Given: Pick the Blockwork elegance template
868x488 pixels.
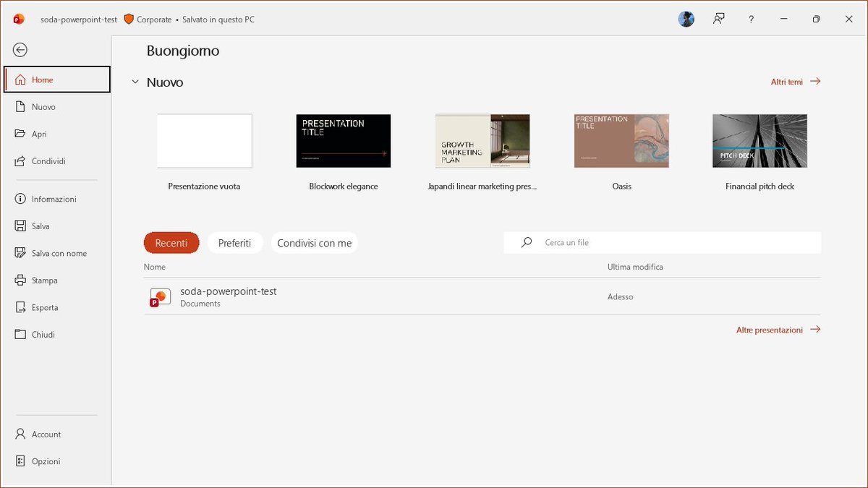Looking at the screenshot, I should (344, 153).
